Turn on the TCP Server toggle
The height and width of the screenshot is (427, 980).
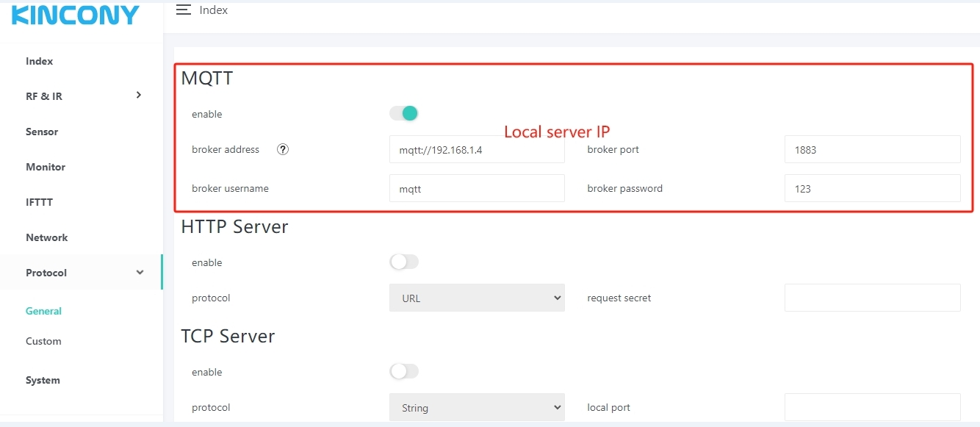[x=404, y=371]
